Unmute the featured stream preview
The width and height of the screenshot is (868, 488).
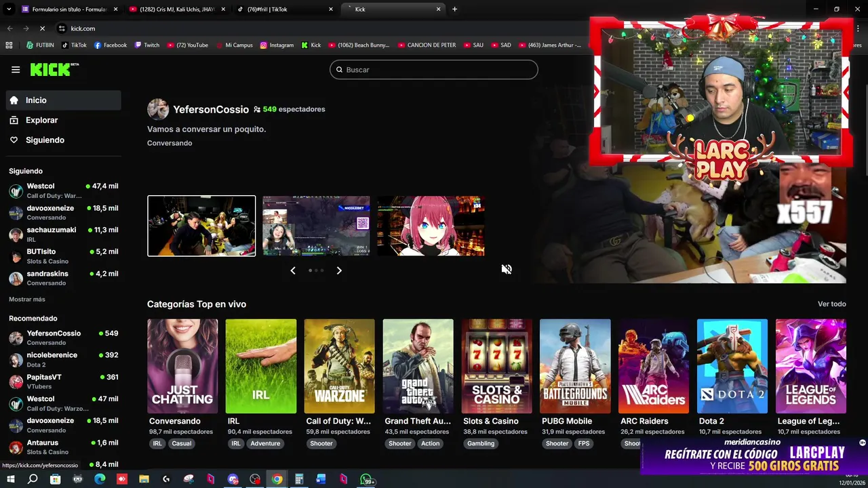pos(507,270)
